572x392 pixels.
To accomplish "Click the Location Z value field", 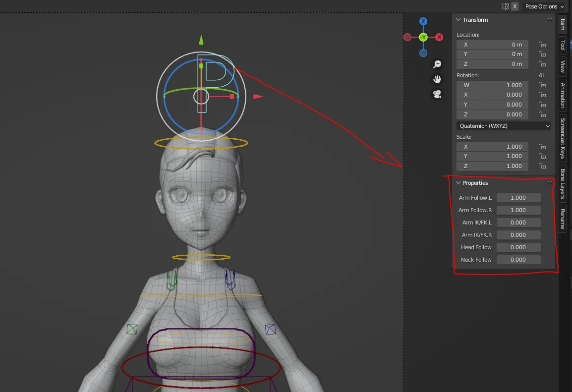I will coord(492,63).
